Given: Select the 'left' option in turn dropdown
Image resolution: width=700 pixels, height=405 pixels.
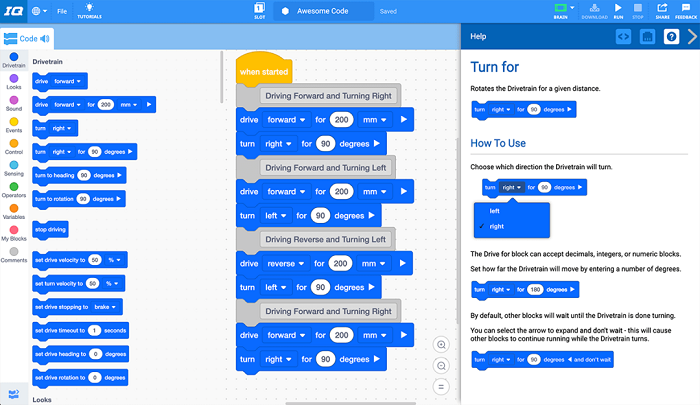Looking at the screenshot, I should tap(495, 211).
